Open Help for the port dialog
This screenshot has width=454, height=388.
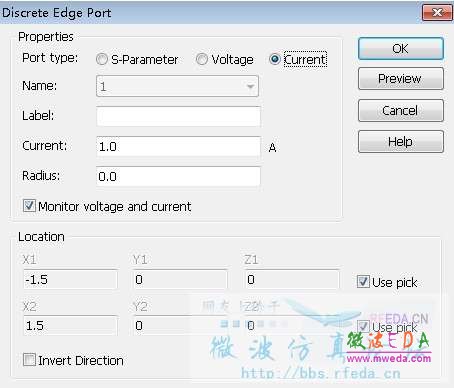coord(401,142)
